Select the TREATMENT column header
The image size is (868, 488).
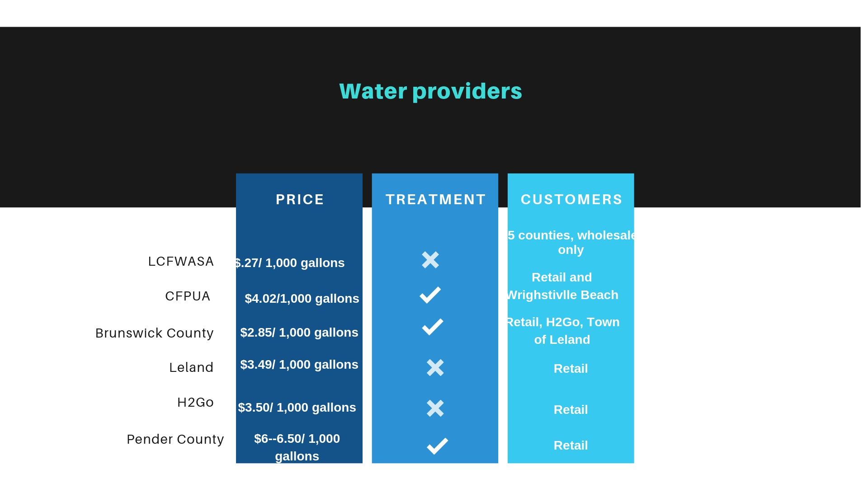point(435,199)
